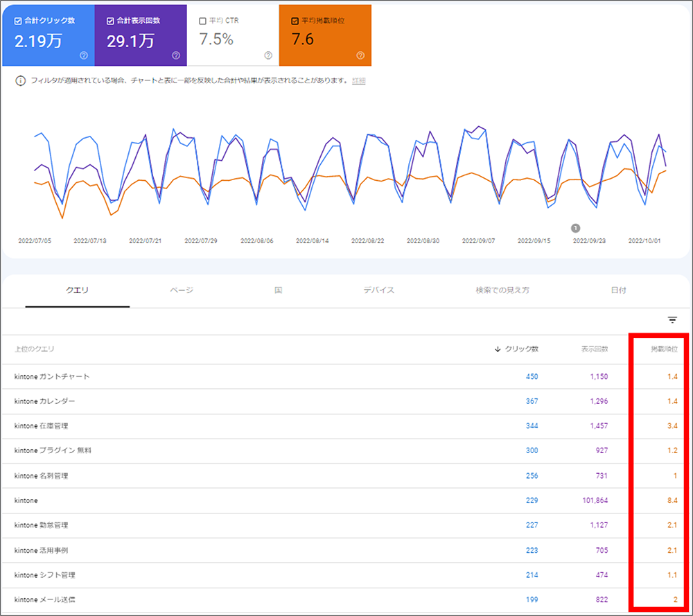Click the sort arrow next to クリック数
The width and height of the screenshot is (693, 616).
tap(498, 349)
